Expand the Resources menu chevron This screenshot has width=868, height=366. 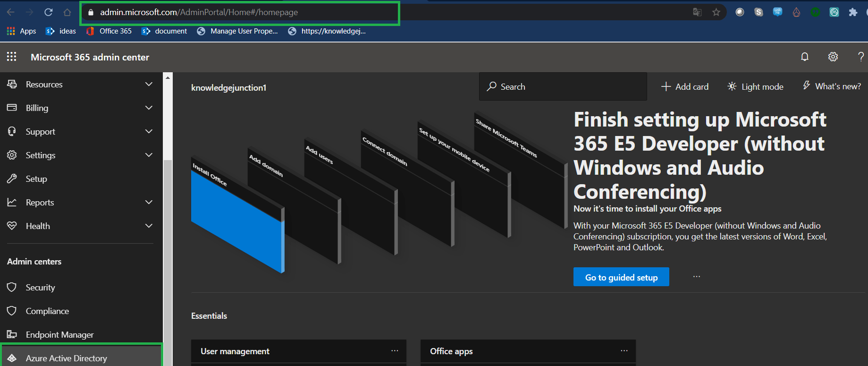(149, 84)
